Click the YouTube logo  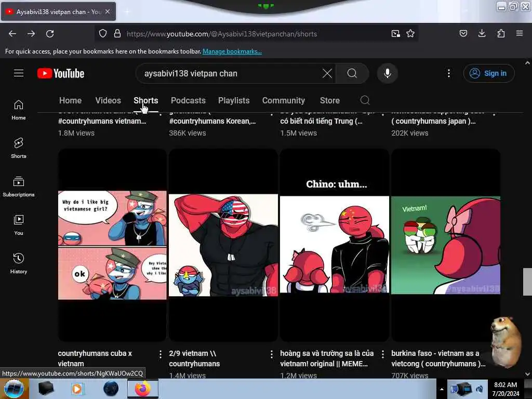[x=61, y=73]
